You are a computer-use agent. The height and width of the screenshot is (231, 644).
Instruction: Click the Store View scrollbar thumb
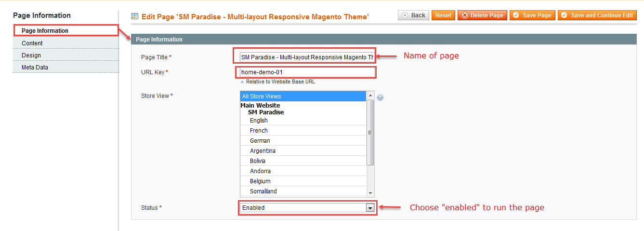pyautogui.click(x=370, y=133)
